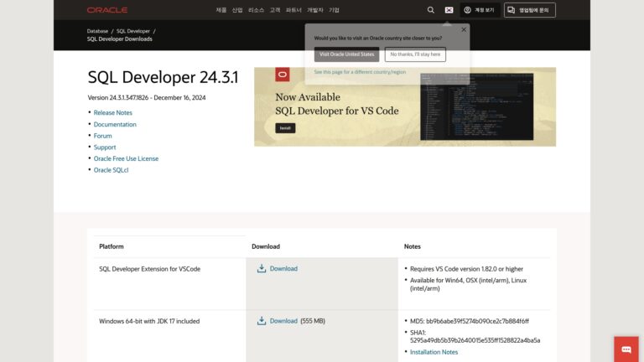Click the contact sales chat icon

tap(511, 10)
